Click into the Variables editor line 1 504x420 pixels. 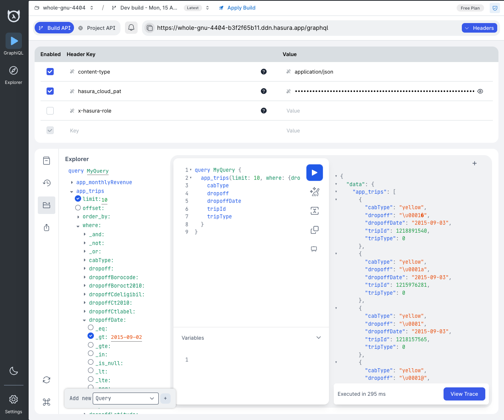255,360
